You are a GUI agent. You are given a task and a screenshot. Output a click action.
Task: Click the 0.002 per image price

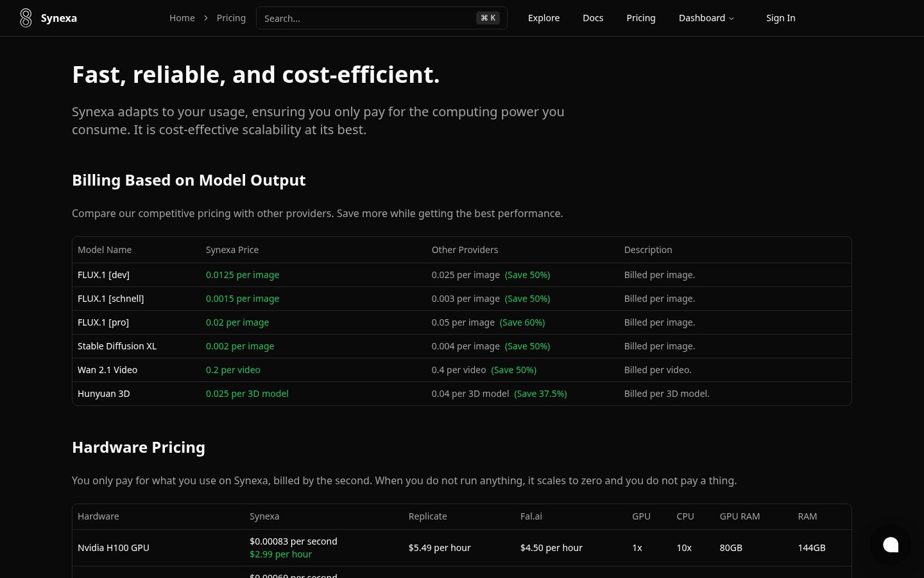(x=240, y=346)
